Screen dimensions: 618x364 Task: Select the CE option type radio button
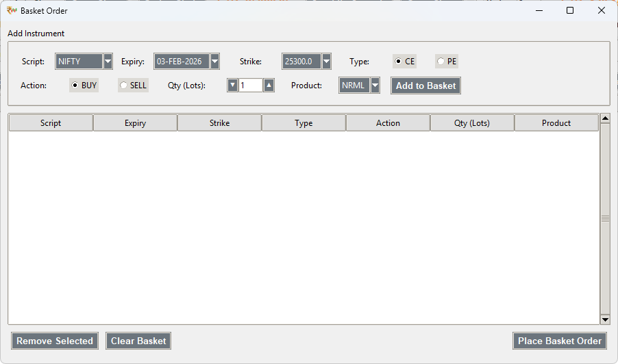(x=404, y=62)
